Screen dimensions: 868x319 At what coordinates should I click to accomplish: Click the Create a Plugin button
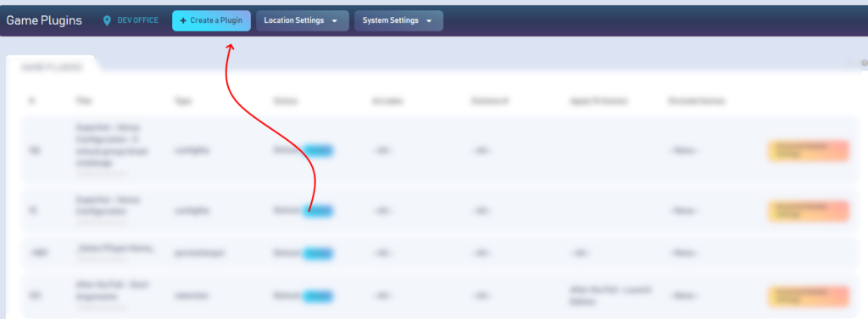[211, 20]
